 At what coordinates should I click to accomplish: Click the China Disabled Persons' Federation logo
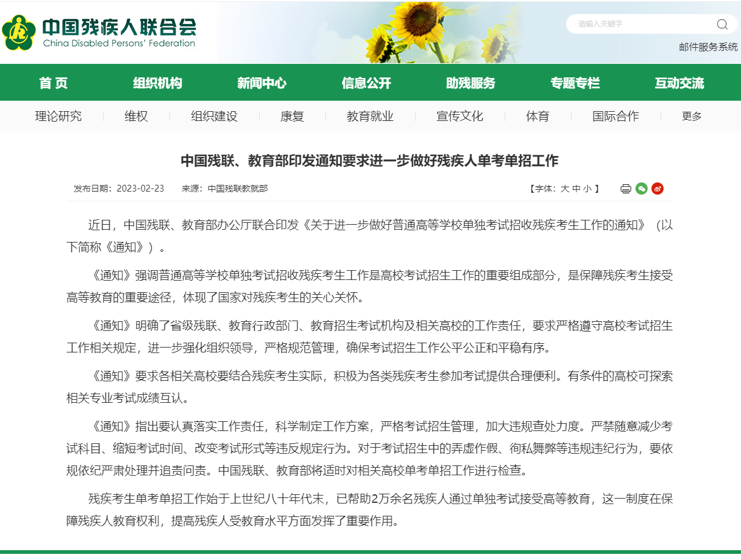pyautogui.click(x=99, y=33)
